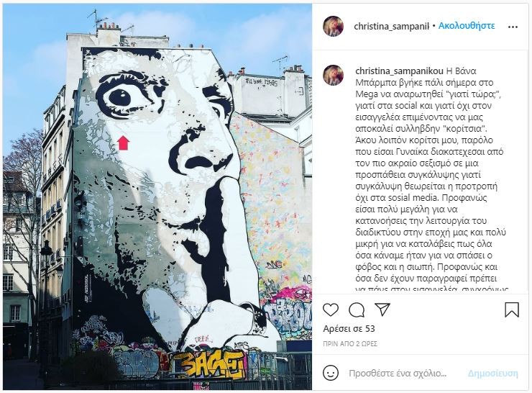Follow the account via Ακολουθήστε
The width and height of the screenshot is (532, 393).
pyautogui.click(x=467, y=26)
